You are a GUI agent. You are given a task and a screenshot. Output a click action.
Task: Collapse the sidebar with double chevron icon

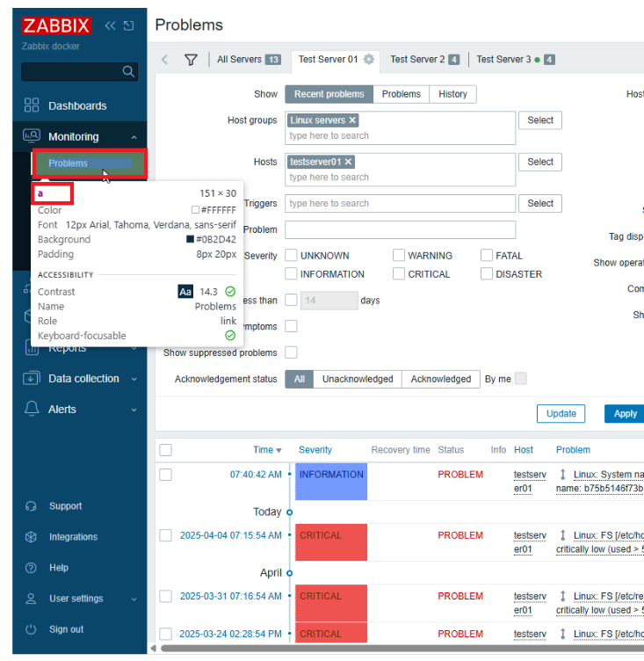pos(110,25)
